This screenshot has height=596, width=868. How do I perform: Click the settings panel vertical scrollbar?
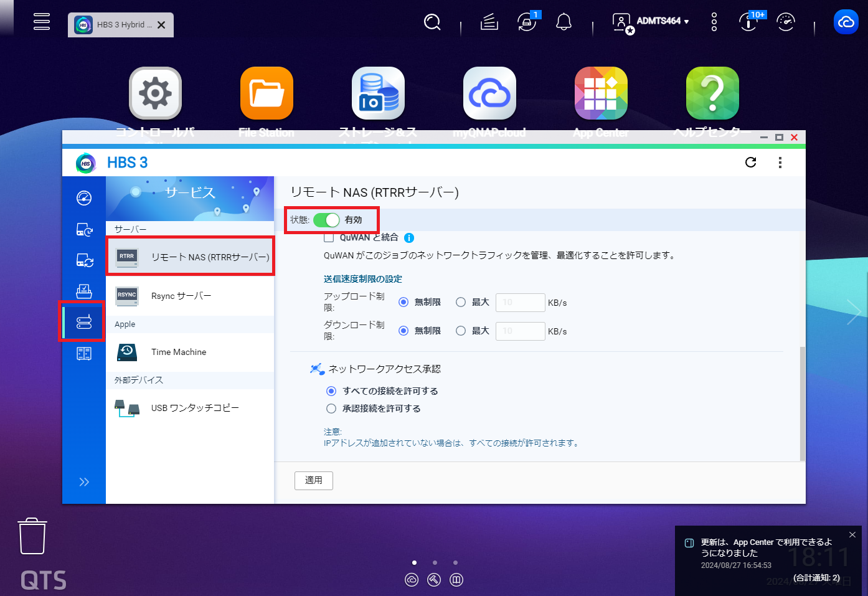(803, 404)
